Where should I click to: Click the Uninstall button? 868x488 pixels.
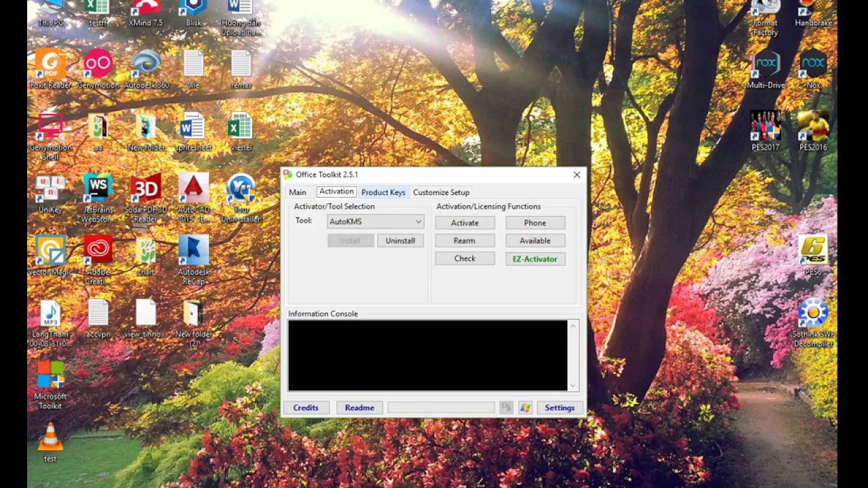click(x=400, y=241)
